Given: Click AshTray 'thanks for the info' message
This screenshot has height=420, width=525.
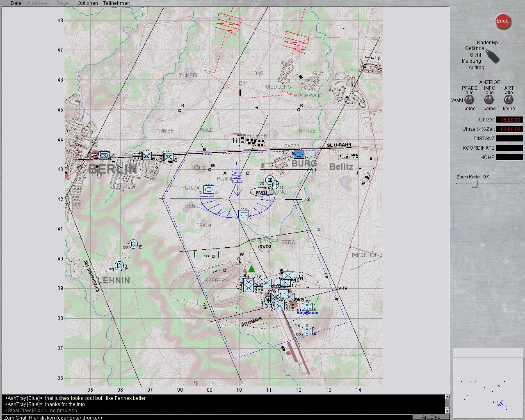Looking at the screenshot, I should coord(65,404).
